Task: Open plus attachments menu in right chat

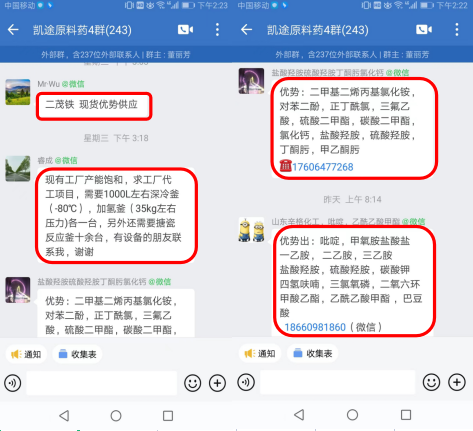Action: pos(457,382)
